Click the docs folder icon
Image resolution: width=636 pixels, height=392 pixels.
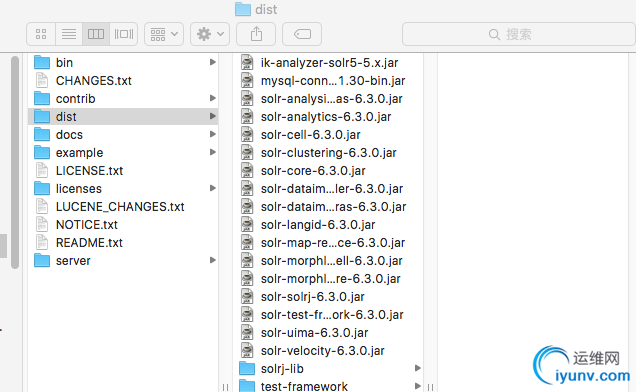click(x=42, y=134)
